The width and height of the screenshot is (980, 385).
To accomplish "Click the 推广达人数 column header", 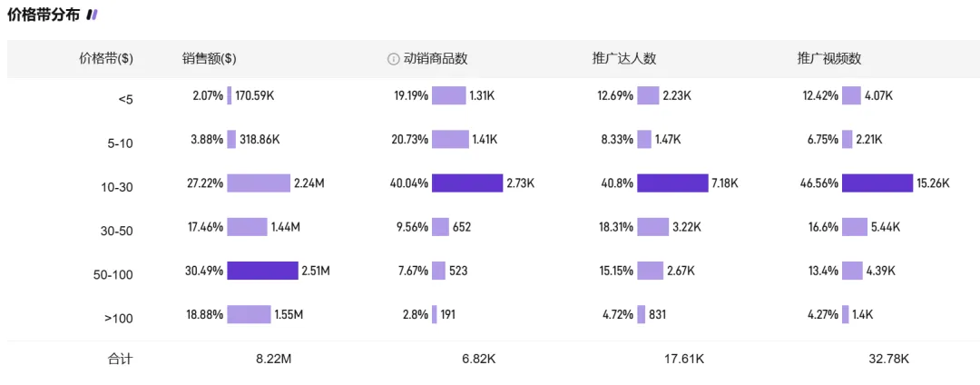I will tap(623, 59).
